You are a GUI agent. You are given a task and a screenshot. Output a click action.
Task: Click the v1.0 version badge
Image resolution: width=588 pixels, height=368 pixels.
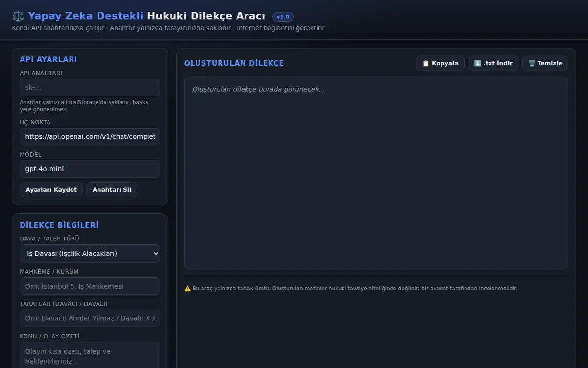tap(283, 17)
